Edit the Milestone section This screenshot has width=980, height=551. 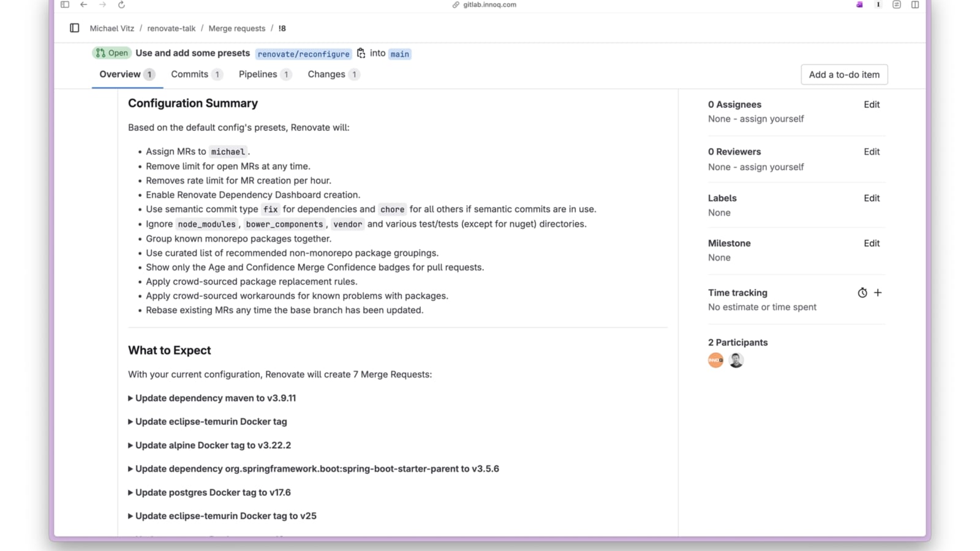click(872, 243)
